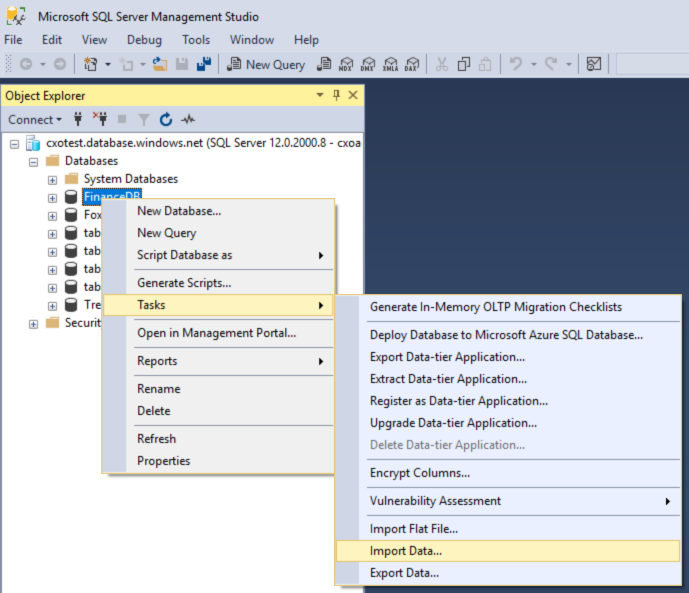Open Vulnerability Assessment submenu
The image size is (689, 593).
point(508,501)
